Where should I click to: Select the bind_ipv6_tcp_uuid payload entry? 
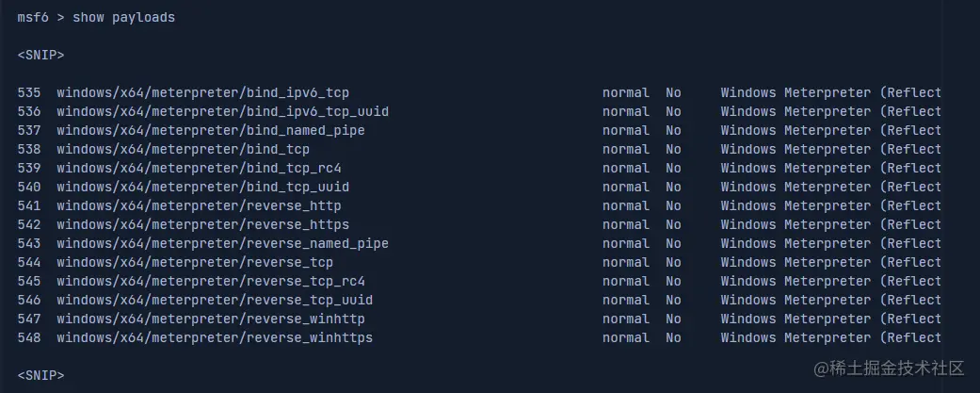tap(222, 111)
